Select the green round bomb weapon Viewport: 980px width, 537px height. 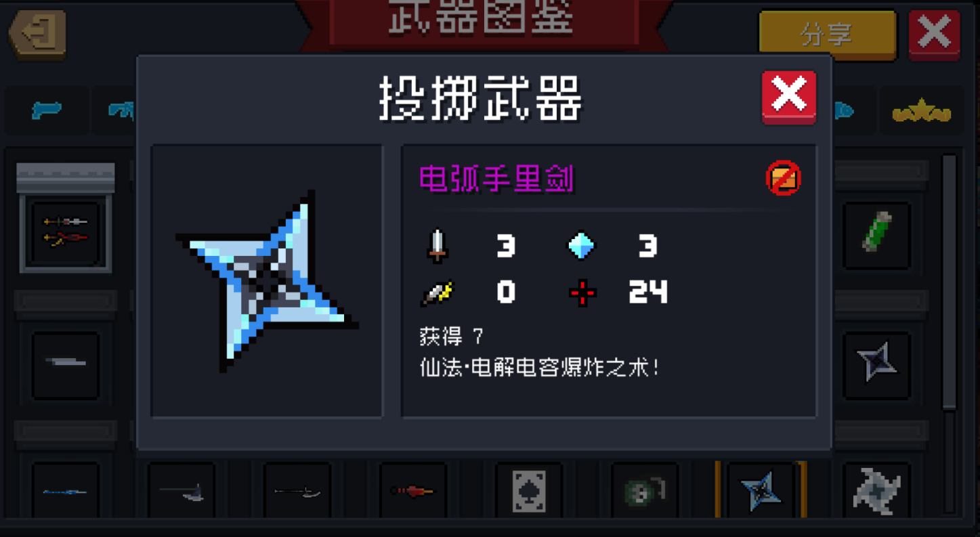645,490
